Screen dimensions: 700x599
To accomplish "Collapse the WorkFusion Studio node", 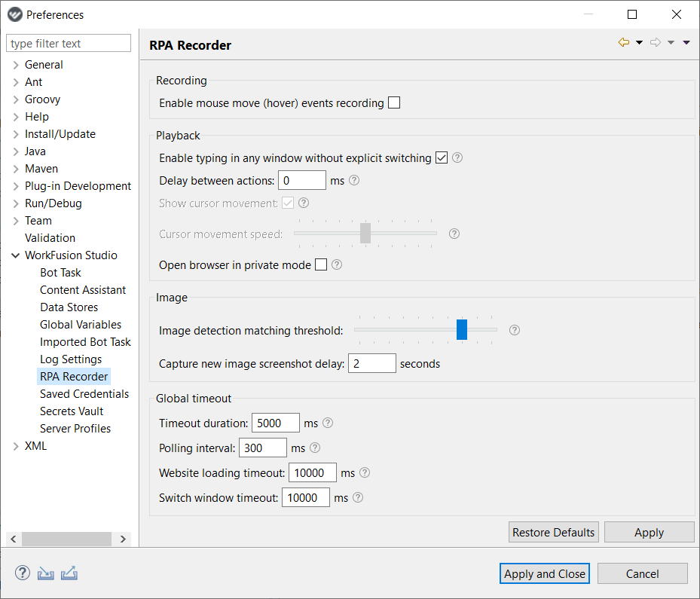I will (x=16, y=255).
